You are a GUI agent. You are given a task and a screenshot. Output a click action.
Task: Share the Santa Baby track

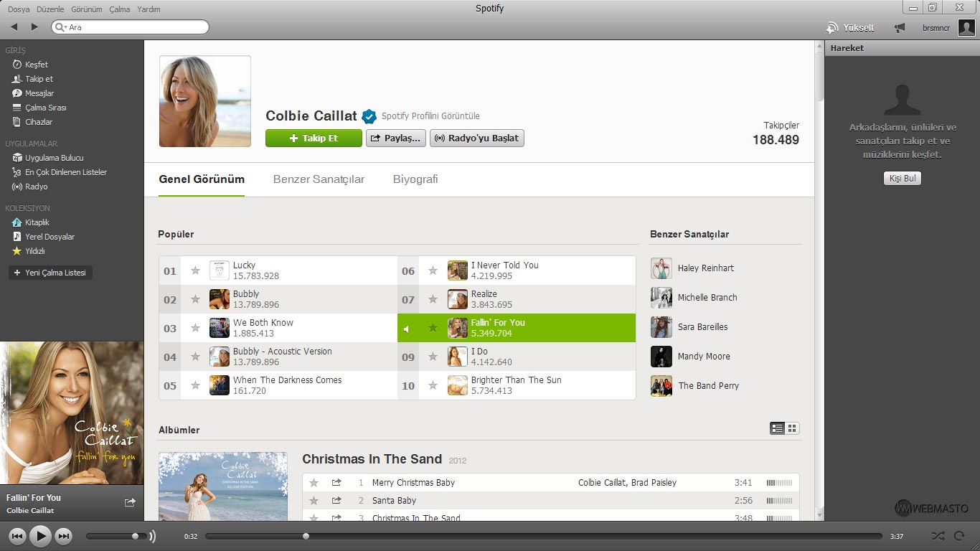point(336,500)
